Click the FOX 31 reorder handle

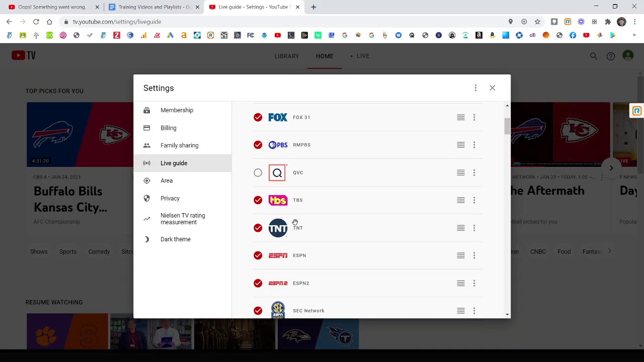[x=461, y=117]
